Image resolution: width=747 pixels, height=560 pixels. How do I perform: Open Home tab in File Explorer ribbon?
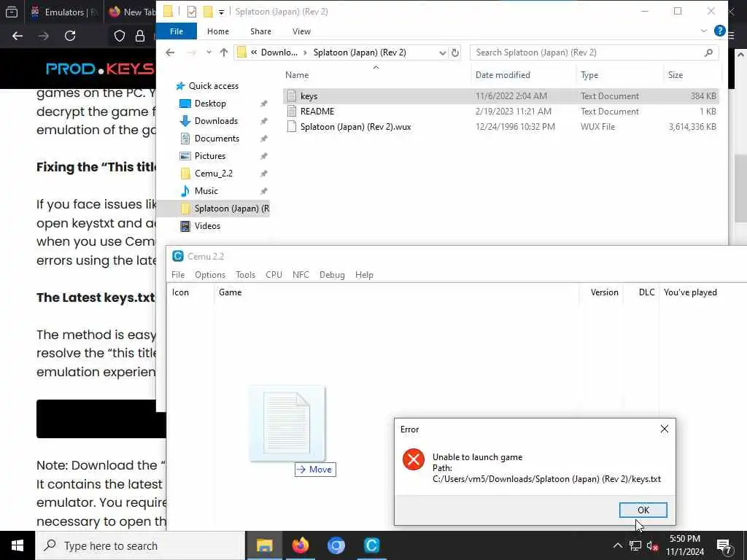point(217,31)
